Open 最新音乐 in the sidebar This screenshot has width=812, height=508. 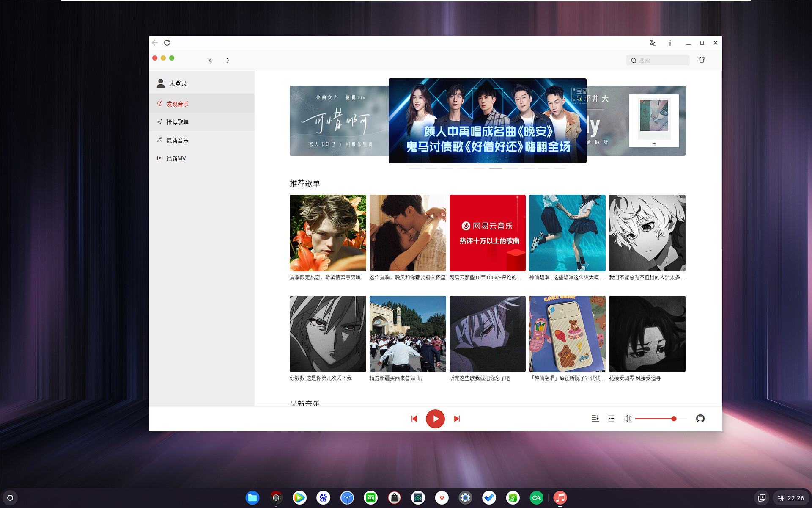pyautogui.click(x=177, y=140)
